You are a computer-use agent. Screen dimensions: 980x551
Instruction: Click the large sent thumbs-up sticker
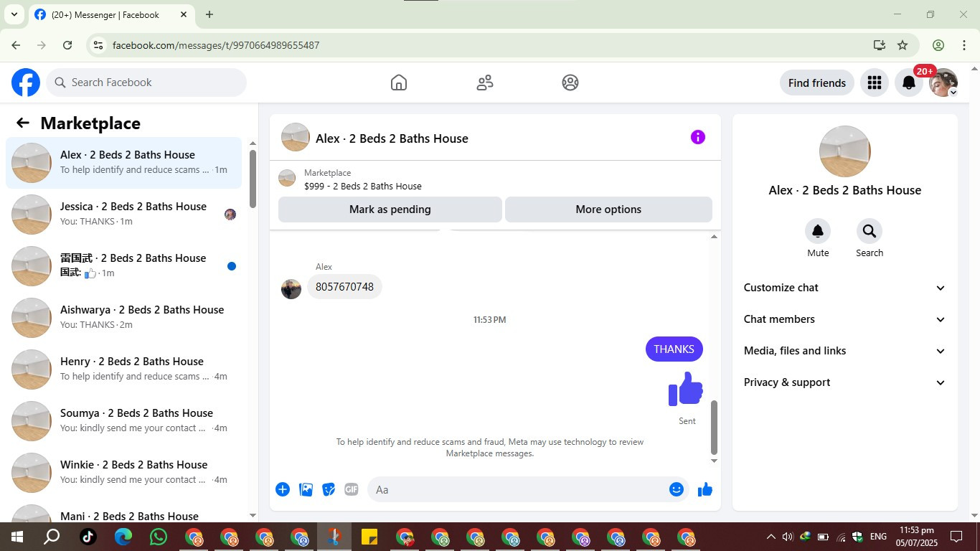point(686,390)
